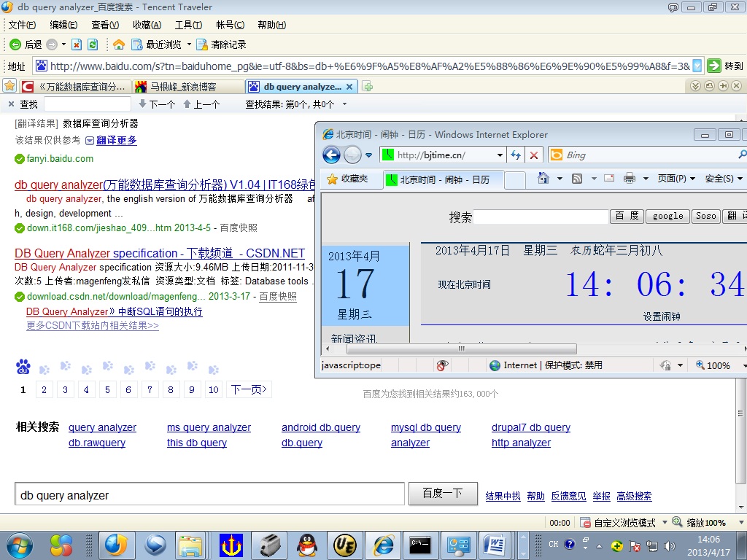Open Microsoft Word in the taskbar
The height and width of the screenshot is (560, 747).
pyautogui.click(x=494, y=545)
